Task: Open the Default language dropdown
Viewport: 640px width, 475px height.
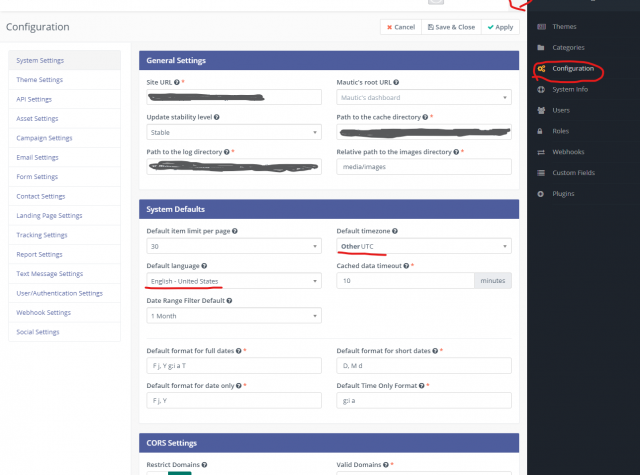Action: point(233,282)
